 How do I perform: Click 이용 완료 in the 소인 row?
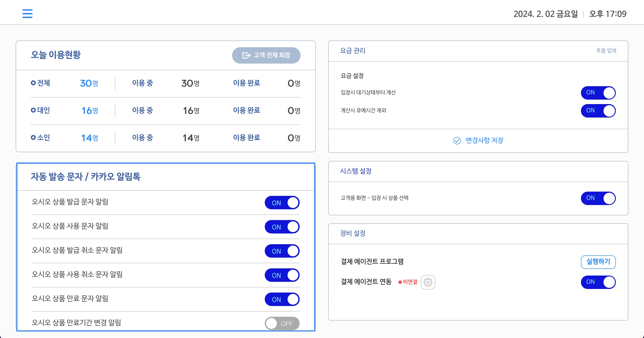tap(246, 138)
